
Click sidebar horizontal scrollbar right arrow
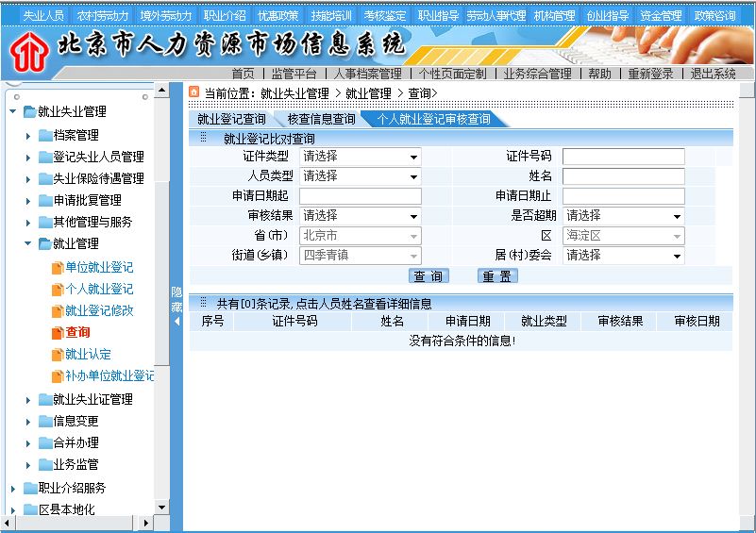(146, 523)
